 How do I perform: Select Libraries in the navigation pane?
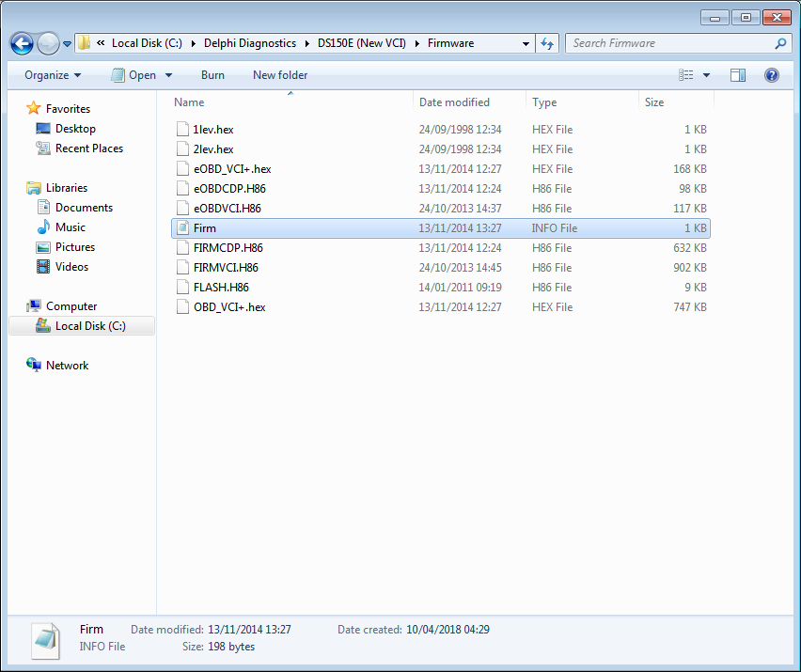67,188
